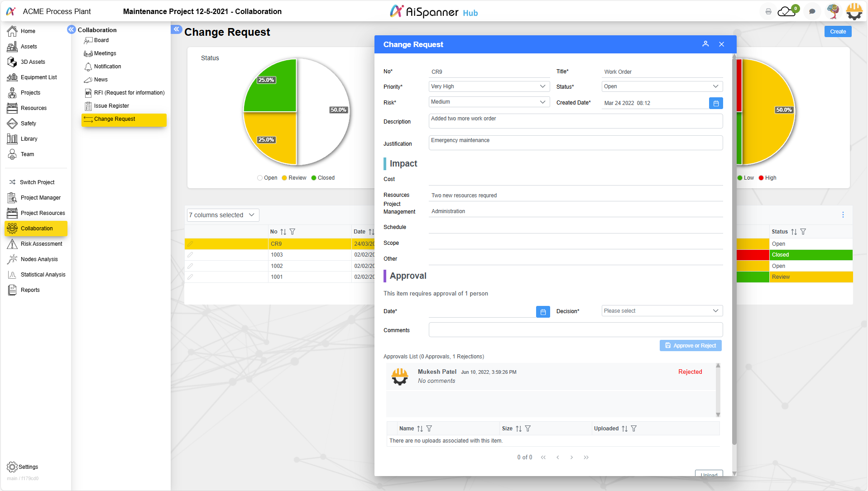The width and height of the screenshot is (868, 491).
Task: Open Issue Register from the Collaboration menu
Action: click(x=111, y=105)
